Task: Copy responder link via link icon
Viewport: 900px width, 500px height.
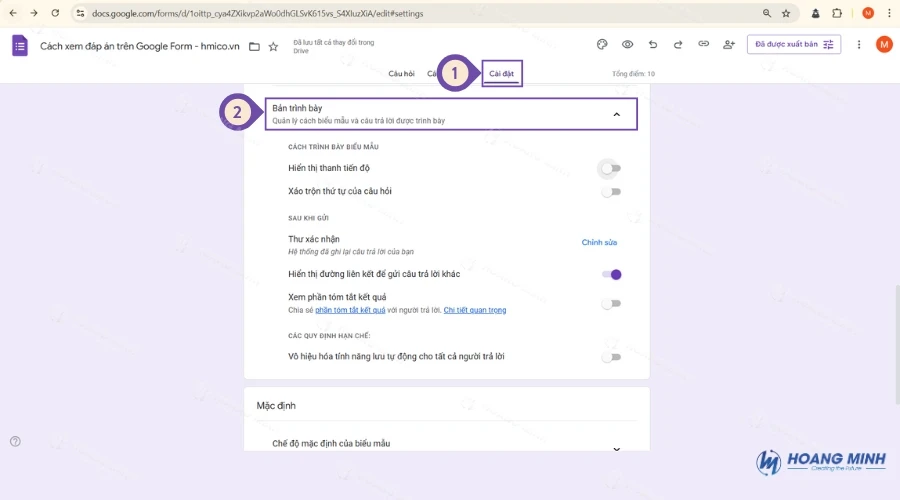Action: 703,44
